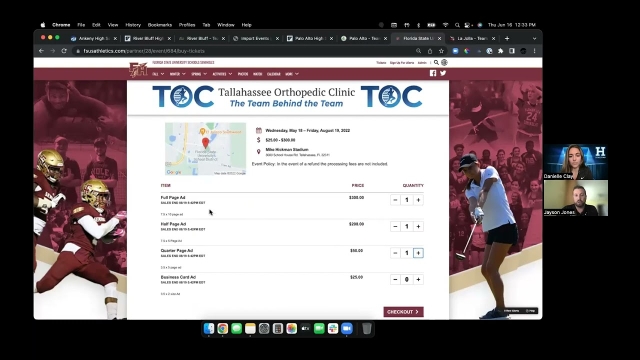Open the Window menu

226,25
